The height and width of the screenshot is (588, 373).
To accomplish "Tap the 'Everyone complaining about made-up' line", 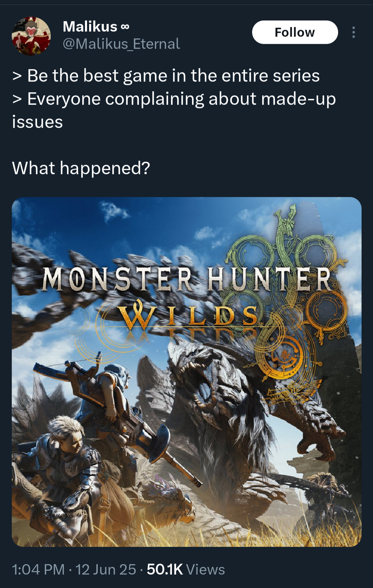I will coord(174,99).
